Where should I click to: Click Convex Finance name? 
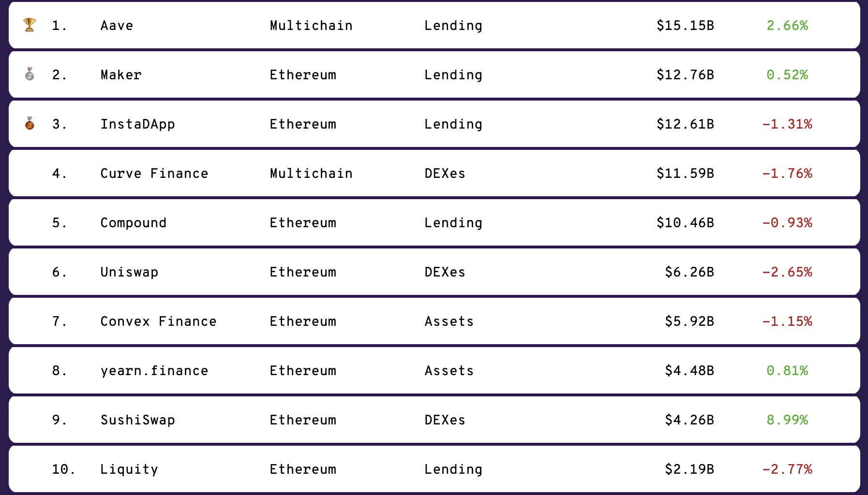[158, 321]
